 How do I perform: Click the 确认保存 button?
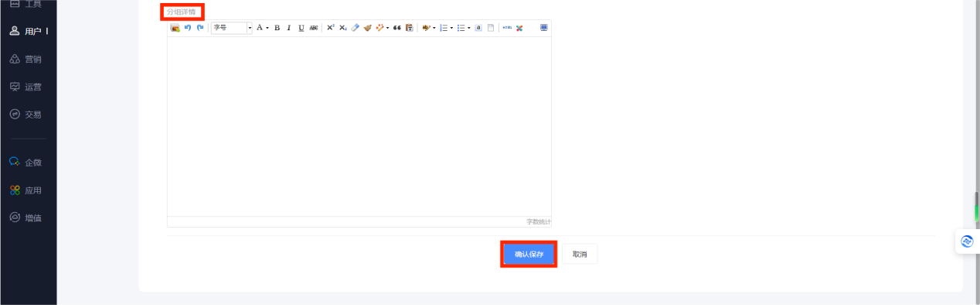pos(529,254)
